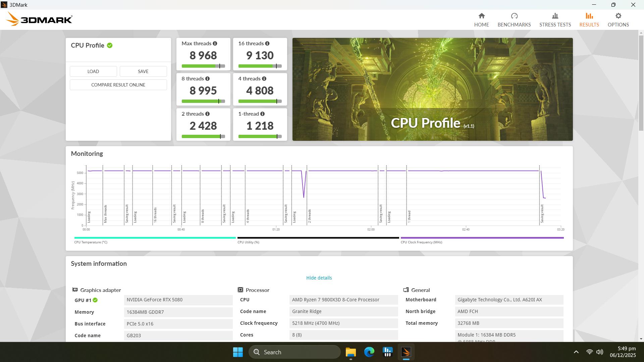Click Compare Result Online button
644x362 pixels.
tap(118, 85)
